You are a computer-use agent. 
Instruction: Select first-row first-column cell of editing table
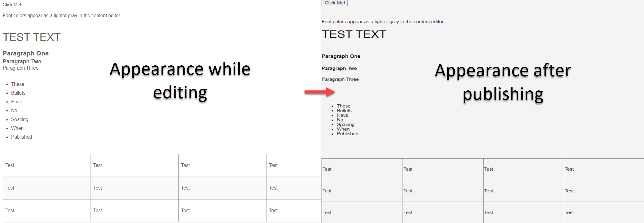click(47, 165)
